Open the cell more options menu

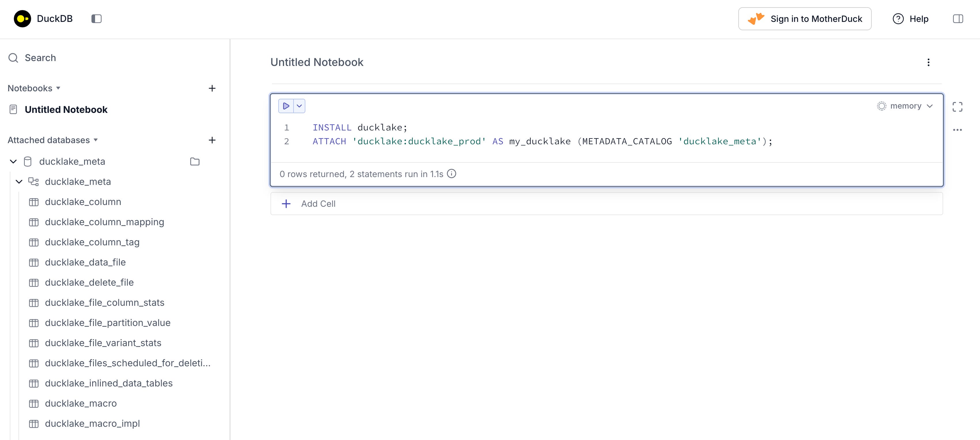(x=958, y=130)
